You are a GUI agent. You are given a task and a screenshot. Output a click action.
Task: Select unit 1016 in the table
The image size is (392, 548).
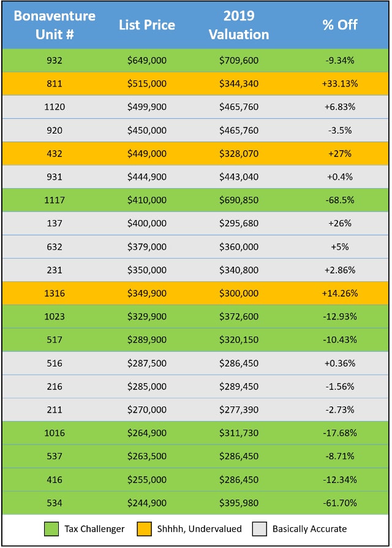[55, 433]
